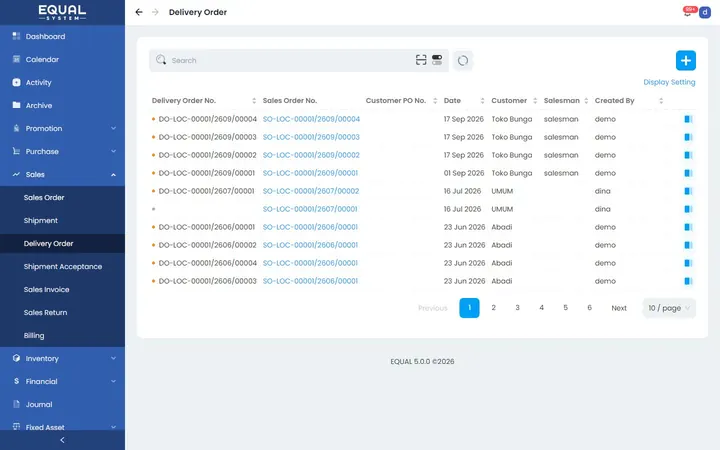Sort by Created By column arrows
The width and height of the screenshot is (720, 450).
(x=661, y=101)
